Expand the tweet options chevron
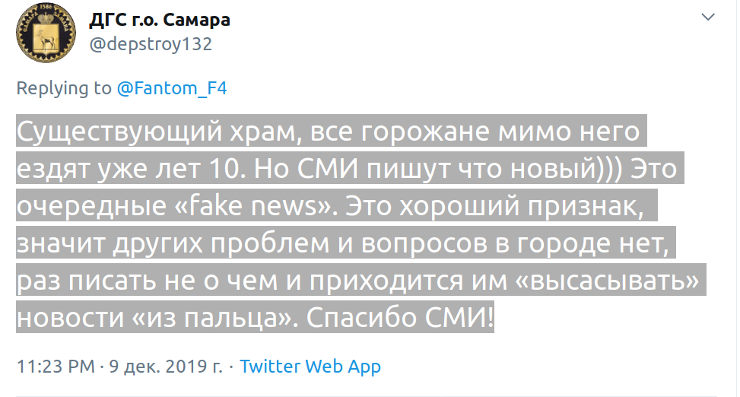Image resolution: width=740 pixels, height=397 pixels. click(x=708, y=17)
